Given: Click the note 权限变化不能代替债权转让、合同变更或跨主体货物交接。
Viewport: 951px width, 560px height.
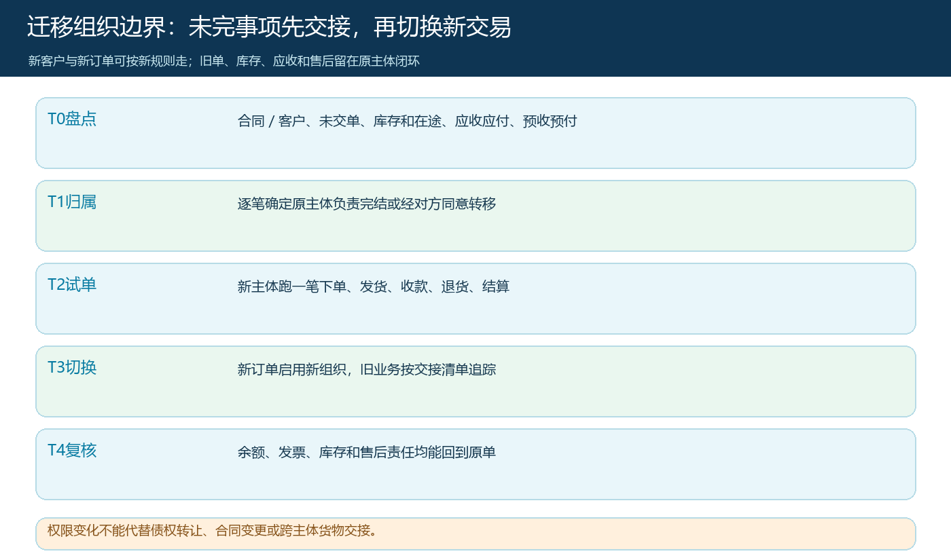Looking at the screenshot, I should [x=212, y=530].
